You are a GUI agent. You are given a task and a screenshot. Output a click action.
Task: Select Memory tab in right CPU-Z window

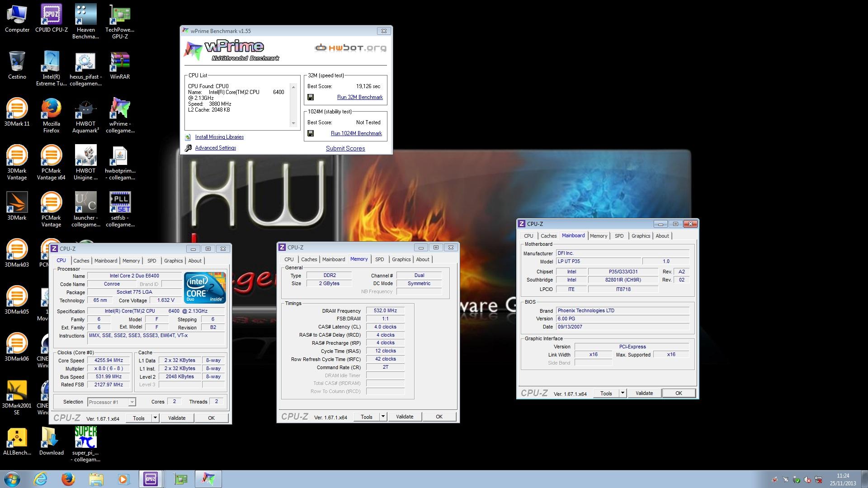point(599,236)
